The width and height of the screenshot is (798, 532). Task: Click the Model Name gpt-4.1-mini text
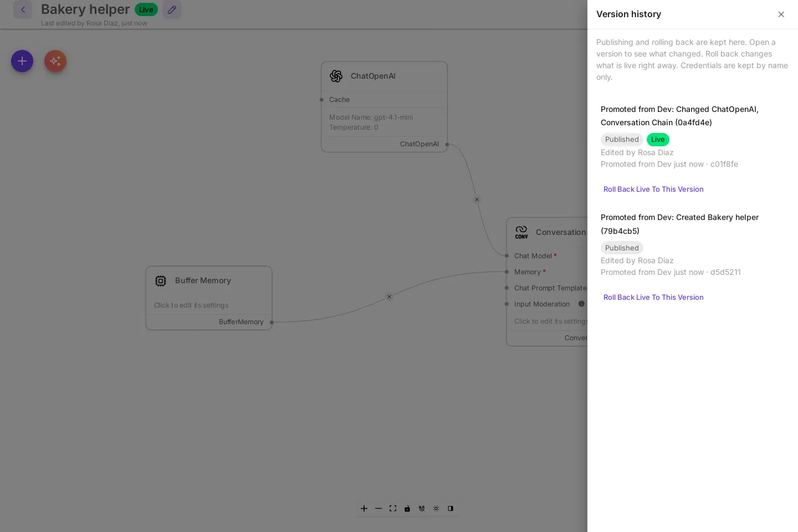click(371, 117)
